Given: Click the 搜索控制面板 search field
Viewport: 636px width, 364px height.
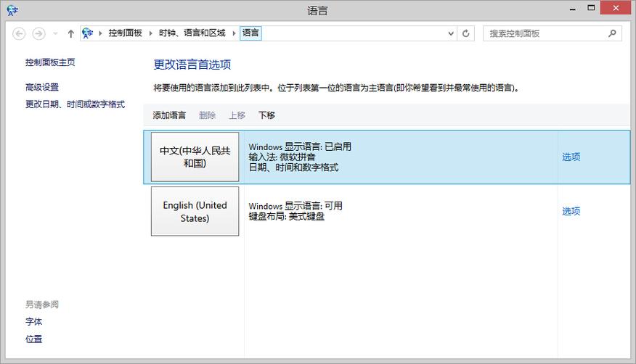Looking at the screenshot, I should (552, 33).
